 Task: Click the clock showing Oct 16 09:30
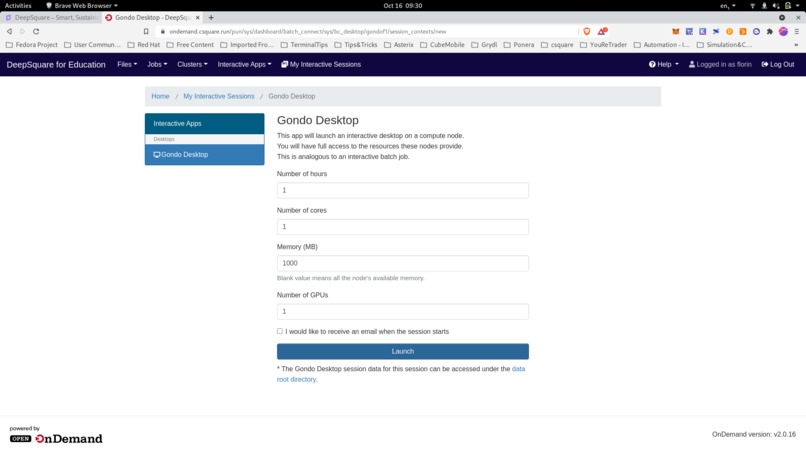coord(402,6)
